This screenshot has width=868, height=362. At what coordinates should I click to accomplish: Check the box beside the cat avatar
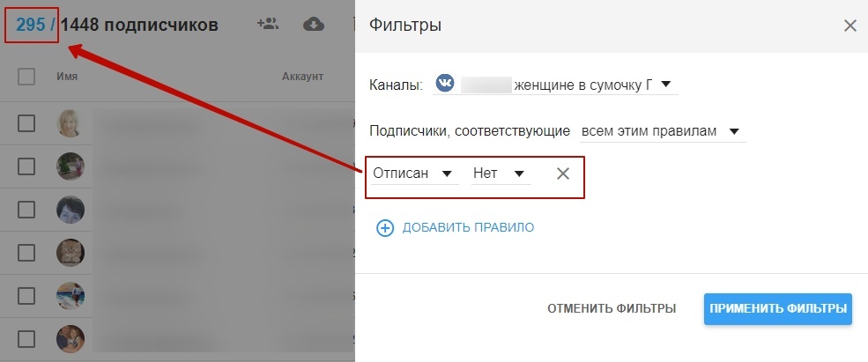coord(26,252)
